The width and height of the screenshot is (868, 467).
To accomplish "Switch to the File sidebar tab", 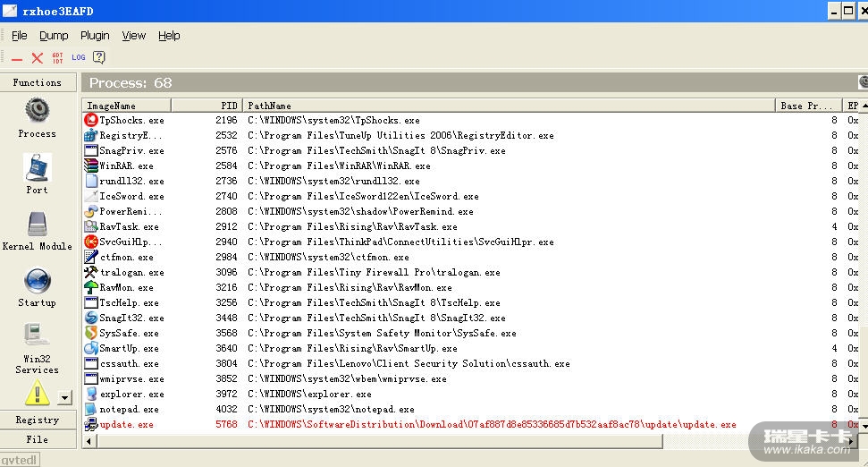I will click(x=38, y=439).
